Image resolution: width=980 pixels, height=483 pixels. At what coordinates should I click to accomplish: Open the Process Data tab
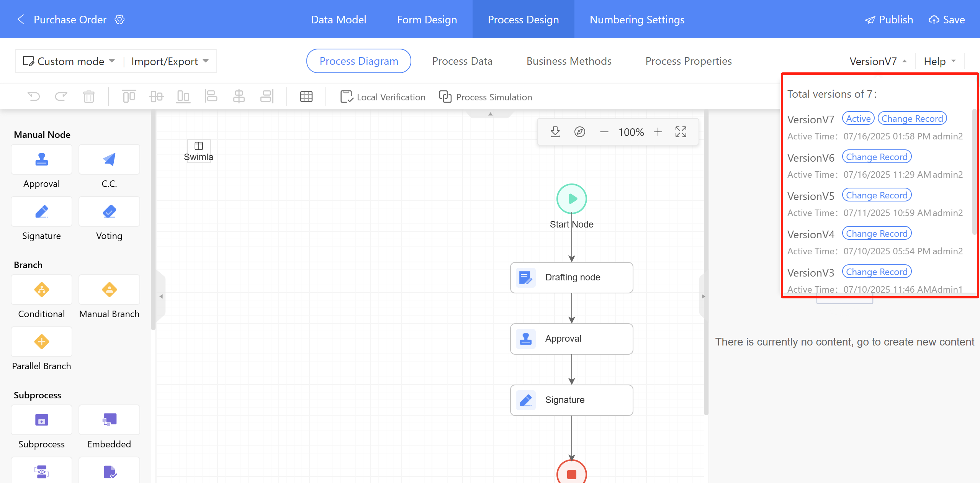tap(462, 61)
